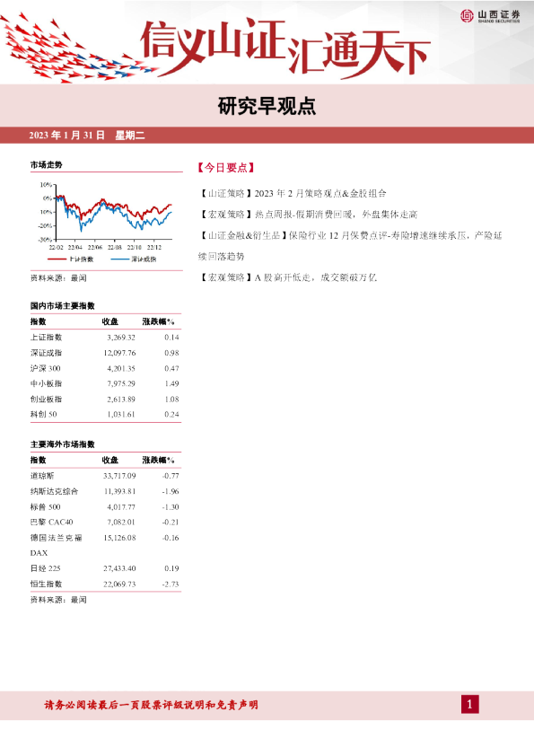Select the 纳斯达克综合 table row
Screen dimensions: 534x756
tap(105, 491)
